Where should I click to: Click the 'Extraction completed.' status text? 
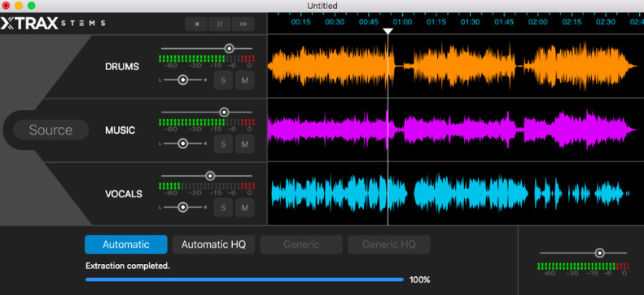[128, 266]
